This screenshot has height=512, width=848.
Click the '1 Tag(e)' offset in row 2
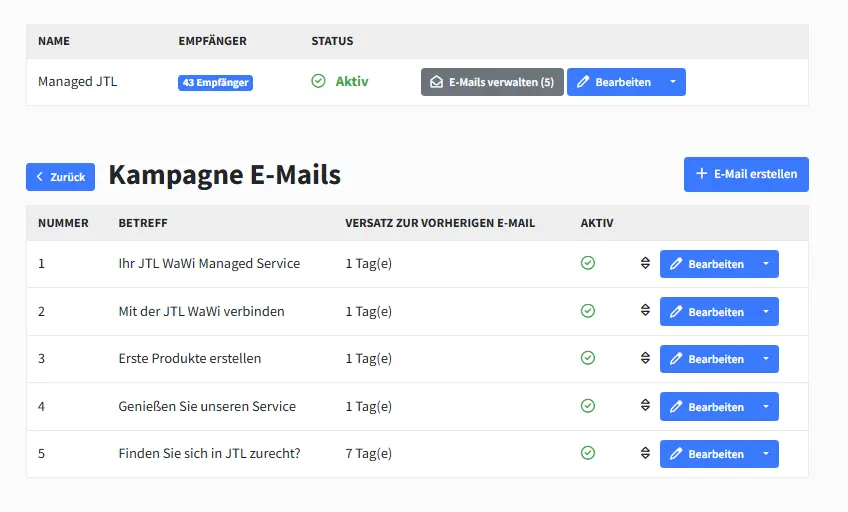click(369, 311)
